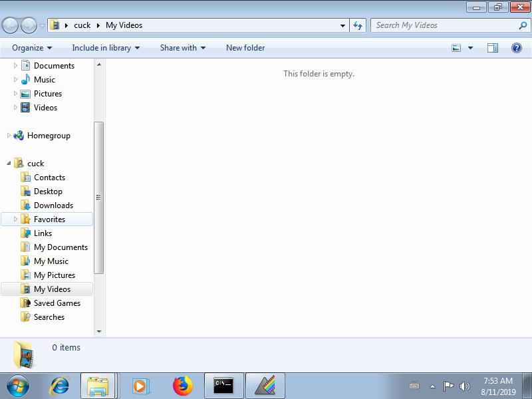
Task: Click the New folder button
Action: 245,48
